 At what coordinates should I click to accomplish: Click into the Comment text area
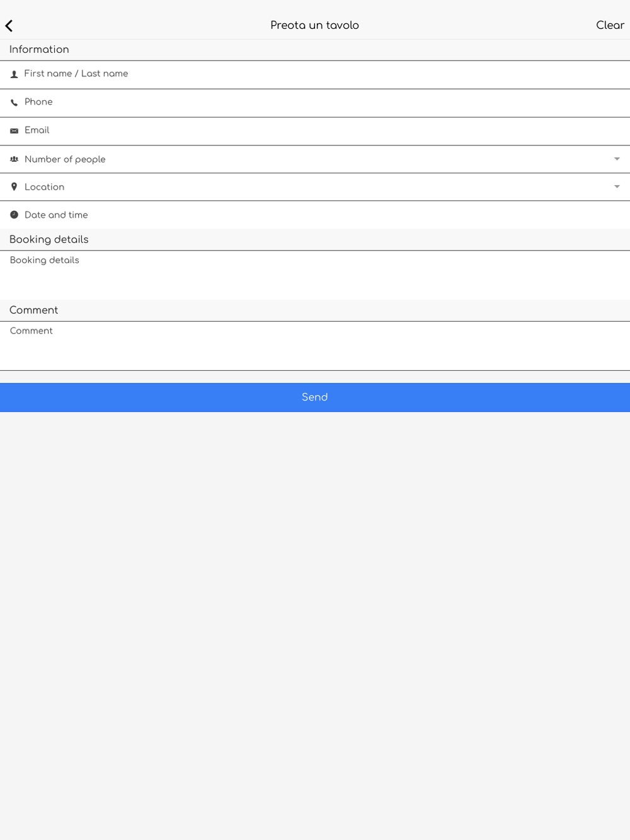pos(315,346)
